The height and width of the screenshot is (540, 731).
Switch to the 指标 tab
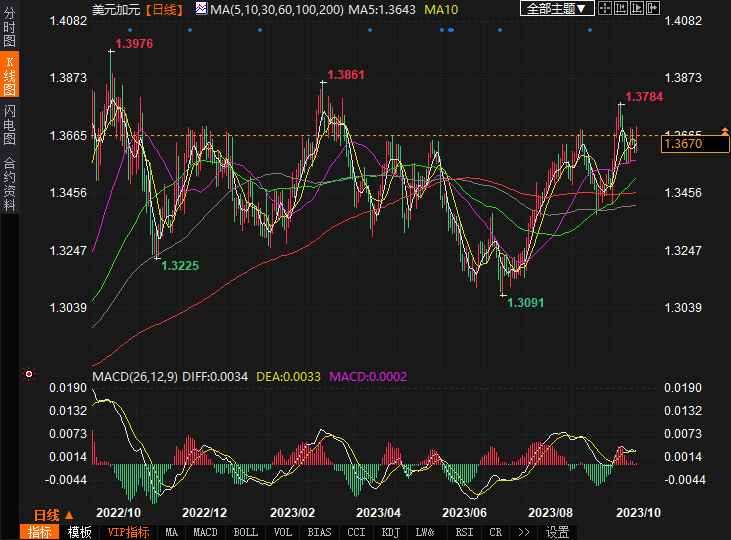[x=40, y=532]
